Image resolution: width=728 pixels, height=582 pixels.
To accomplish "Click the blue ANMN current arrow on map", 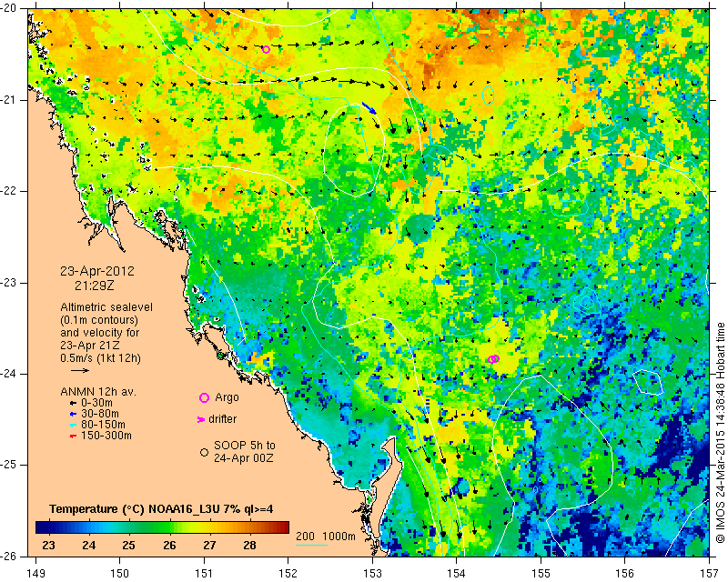I will [369, 108].
